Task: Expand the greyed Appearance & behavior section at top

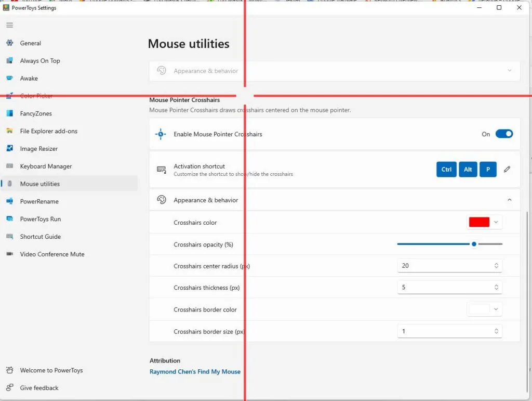Action: [x=509, y=71]
